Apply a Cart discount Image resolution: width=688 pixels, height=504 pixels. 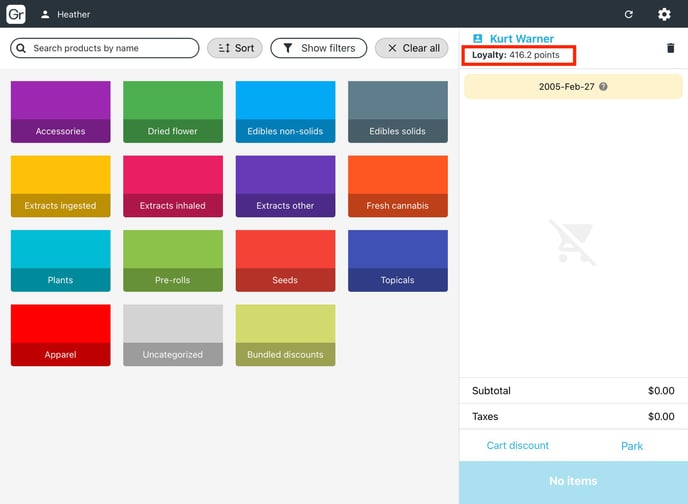(x=517, y=445)
